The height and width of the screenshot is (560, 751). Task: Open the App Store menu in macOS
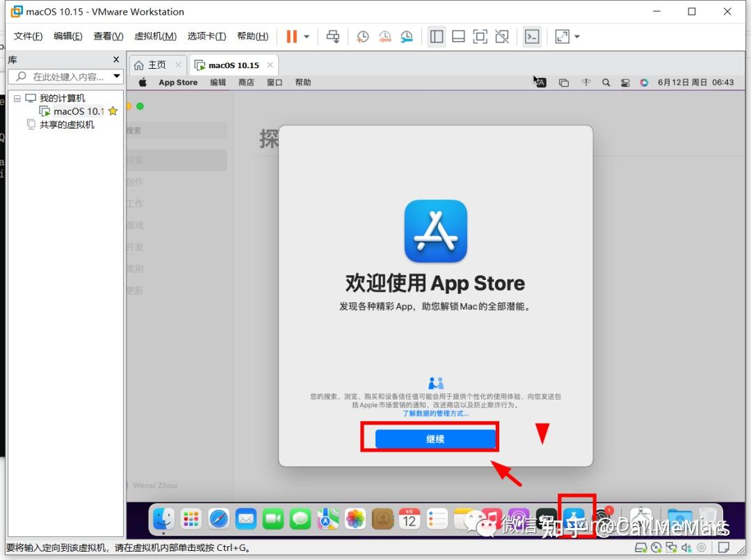click(178, 82)
